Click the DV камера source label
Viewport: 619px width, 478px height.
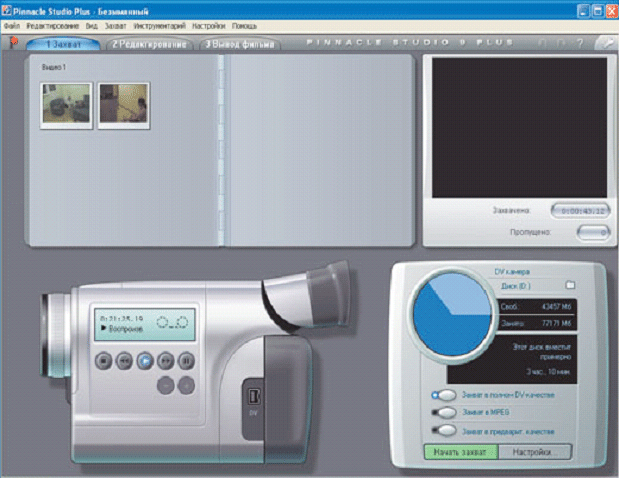click(512, 272)
